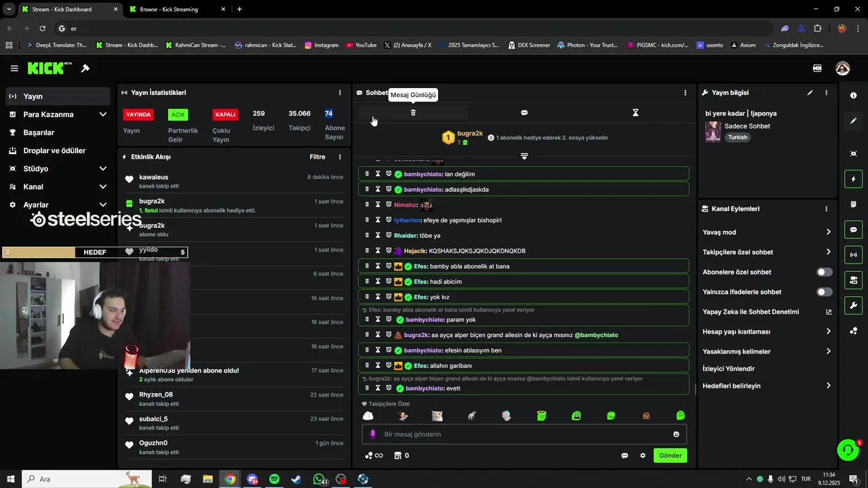Click the HEDEF goal progress bar

coord(95,252)
